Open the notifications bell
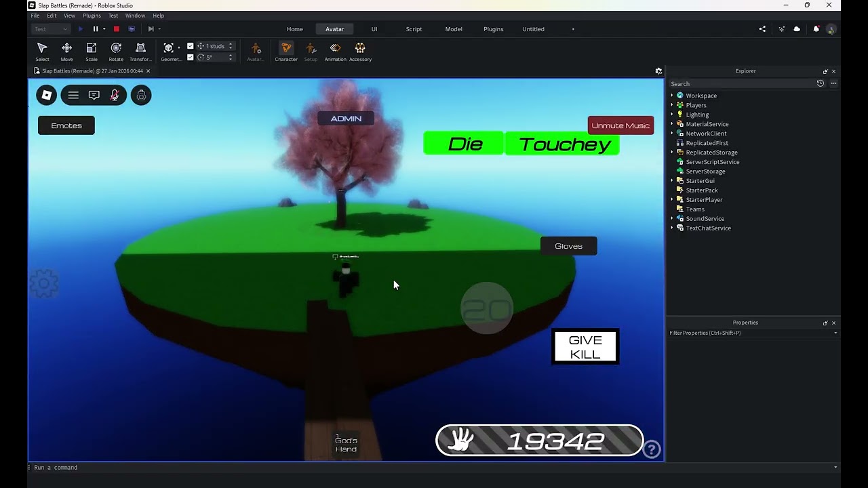This screenshot has height=488, width=868. coord(816,29)
